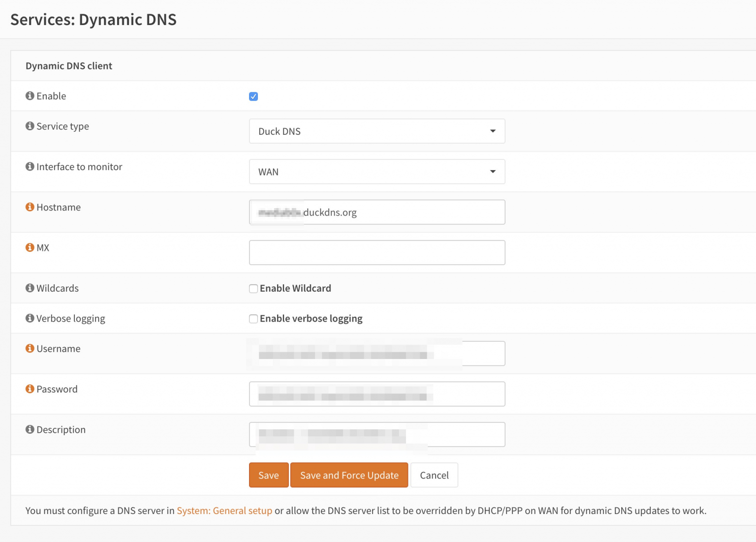
Task: Cancel the dynamic DNS configuration
Action: coord(434,475)
